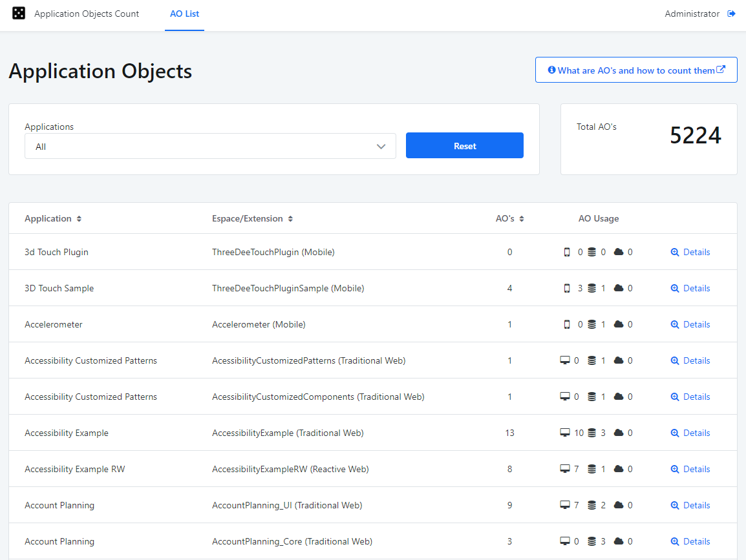The width and height of the screenshot is (746, 560).
Task: Click the external link icon in the AO's help button
Action: click(721, 69)
